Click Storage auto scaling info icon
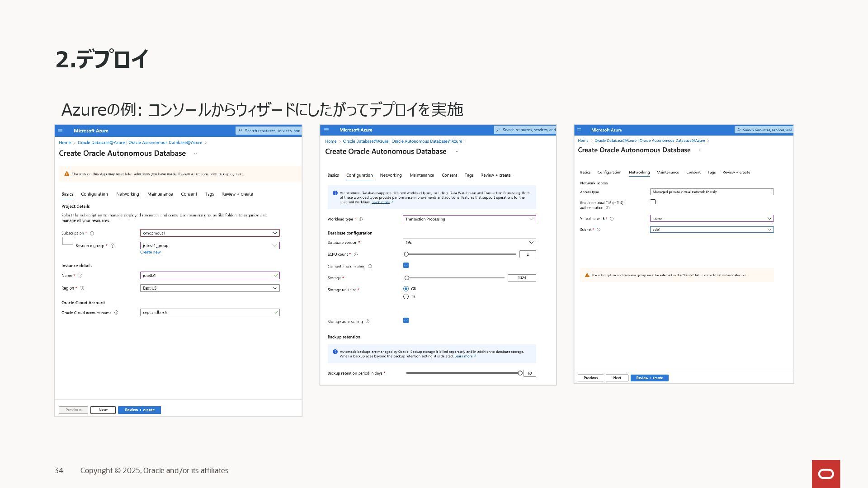868x488 pixels. [x=368, y=322]
